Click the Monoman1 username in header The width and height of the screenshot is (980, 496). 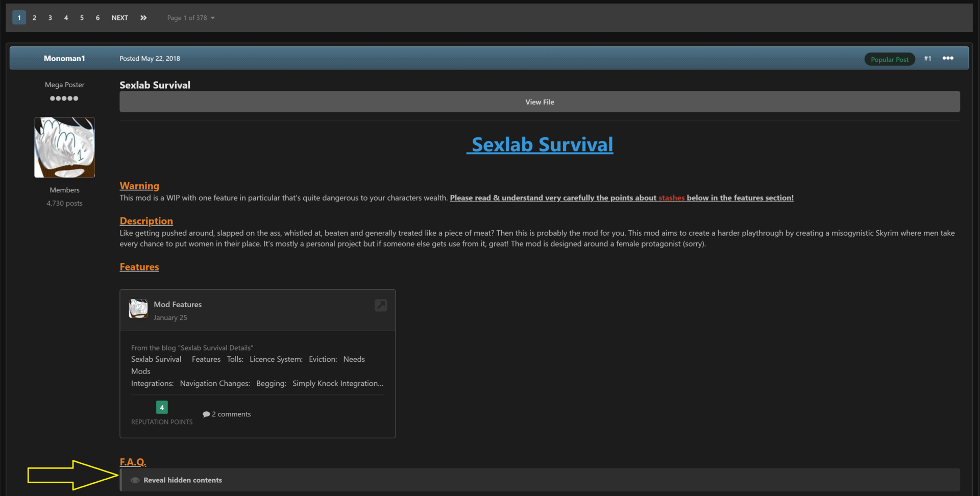coord(64,58)
